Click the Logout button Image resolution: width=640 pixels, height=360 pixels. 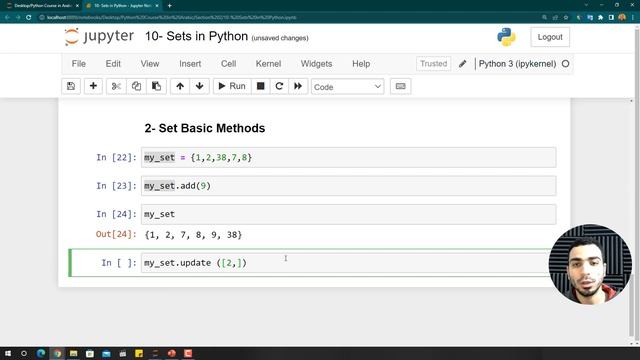pyautogui.click(x=550, y=37)
